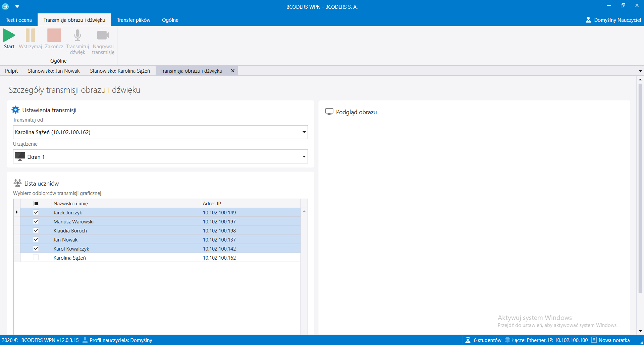Expand the Urządzenie dropdown arrow
Screen dimensions: 644x345
click(304, 156)
